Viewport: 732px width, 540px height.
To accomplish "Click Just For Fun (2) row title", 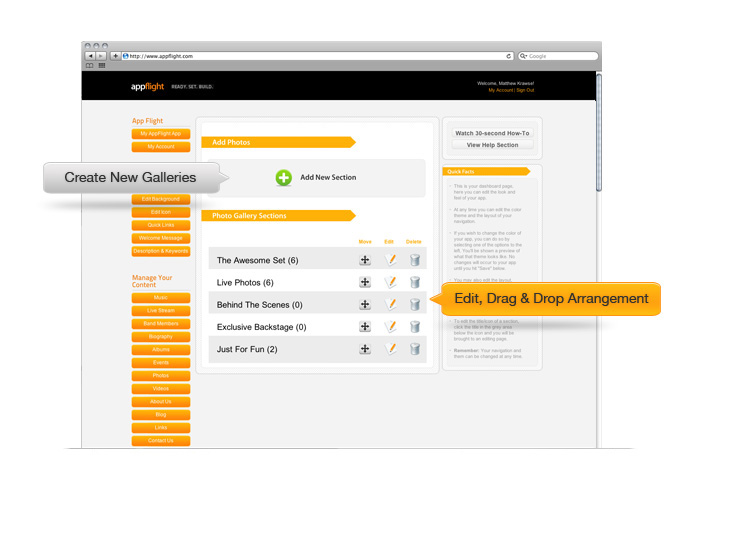I will (247, 349).
